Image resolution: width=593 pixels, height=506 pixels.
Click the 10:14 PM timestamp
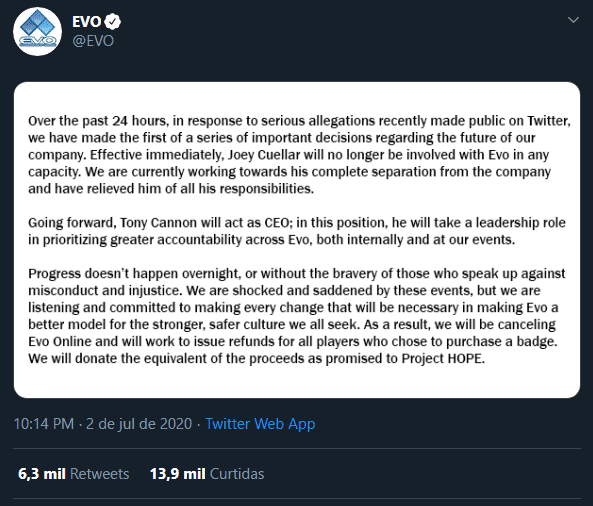(43, 424)
